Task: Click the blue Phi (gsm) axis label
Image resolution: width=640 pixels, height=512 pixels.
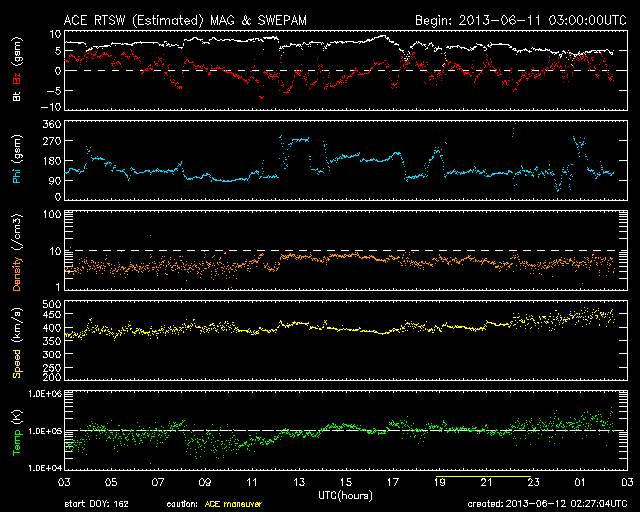Action: (x=17, y=163)
